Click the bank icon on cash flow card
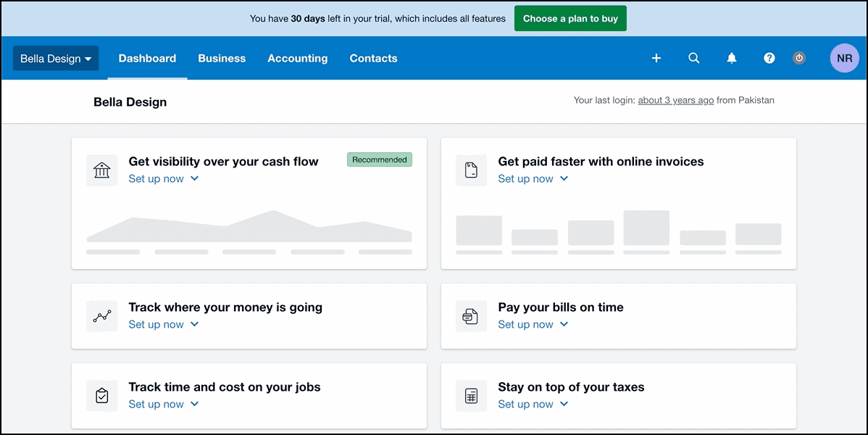The width and height of the screenshot is (868, 435). (101, 170)
